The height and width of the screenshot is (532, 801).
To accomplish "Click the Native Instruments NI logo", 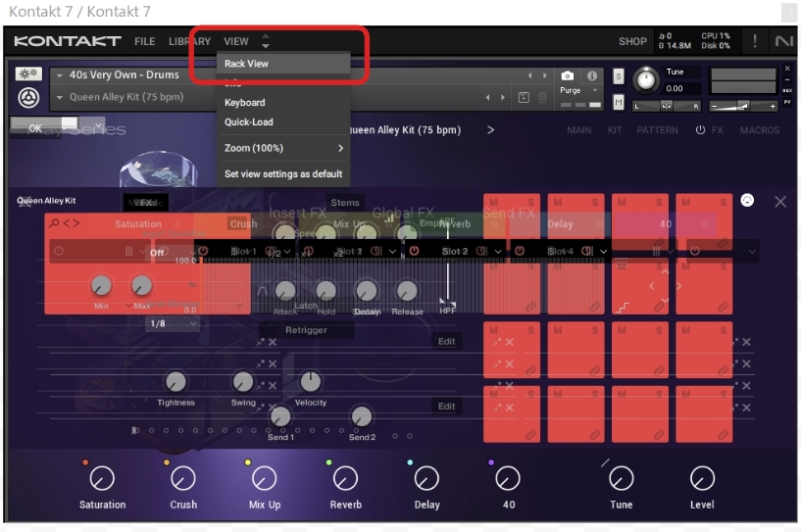I will 783,41.
